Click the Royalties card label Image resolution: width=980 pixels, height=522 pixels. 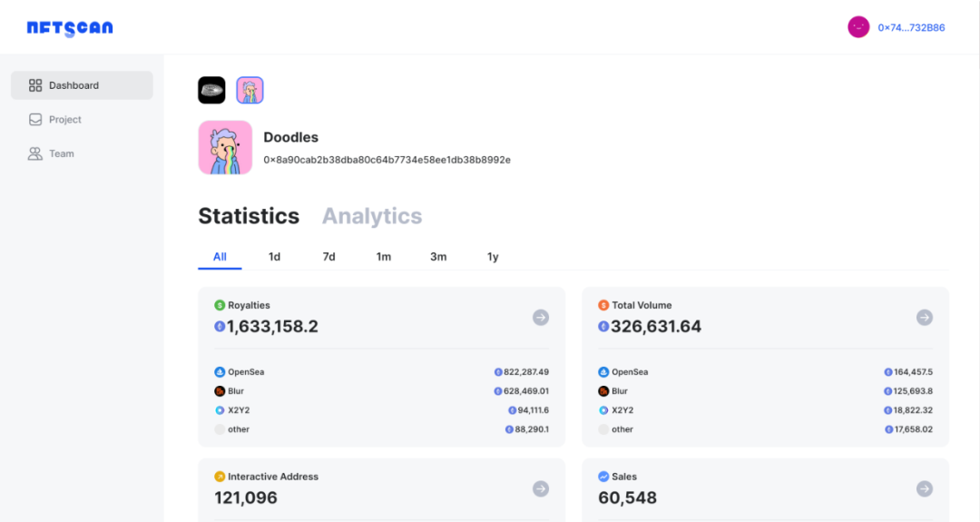pyautogui.click(x=249, y=305)
